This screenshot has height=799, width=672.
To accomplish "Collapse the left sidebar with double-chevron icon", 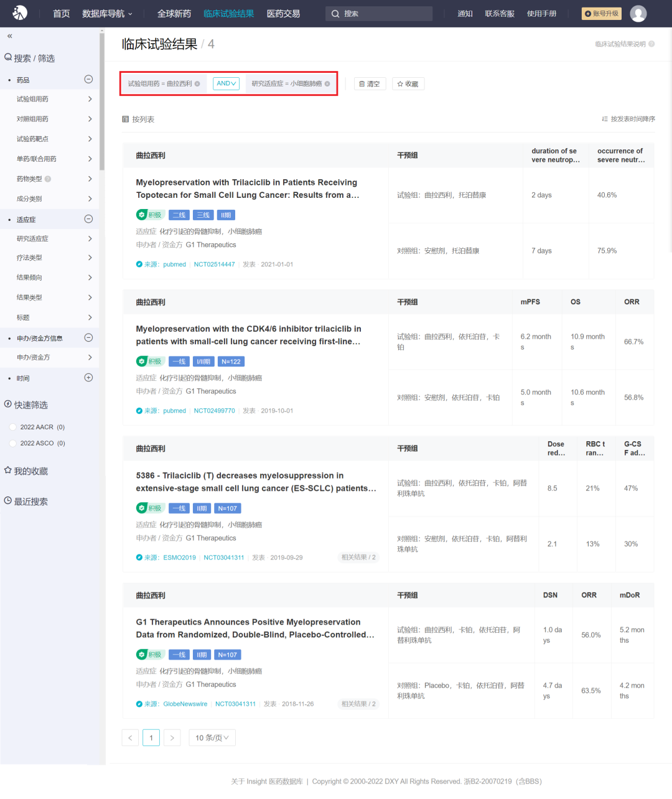I will coord(9,36).
